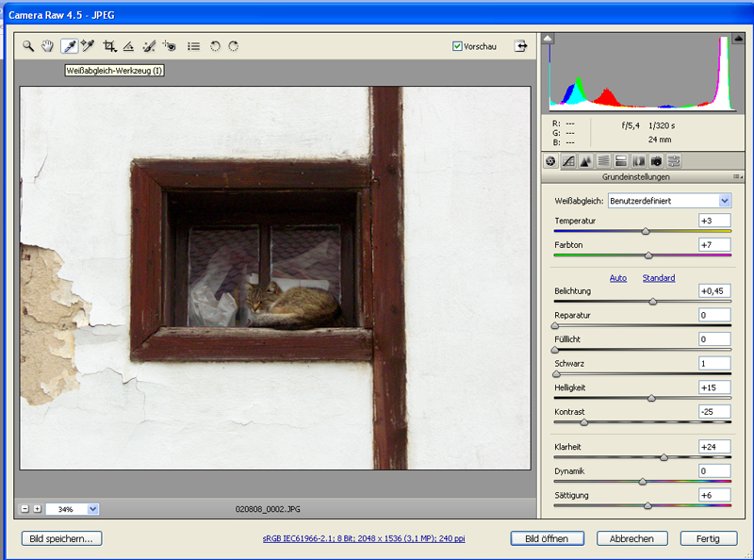Rotate the image counterclockwise
754x560 pixels.
click(215, 45)
